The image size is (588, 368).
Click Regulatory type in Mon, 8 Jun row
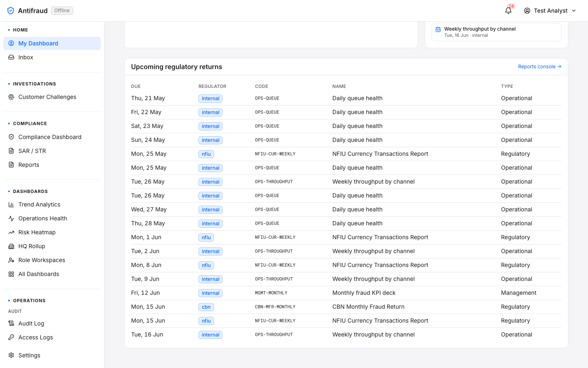pos(515,265)
